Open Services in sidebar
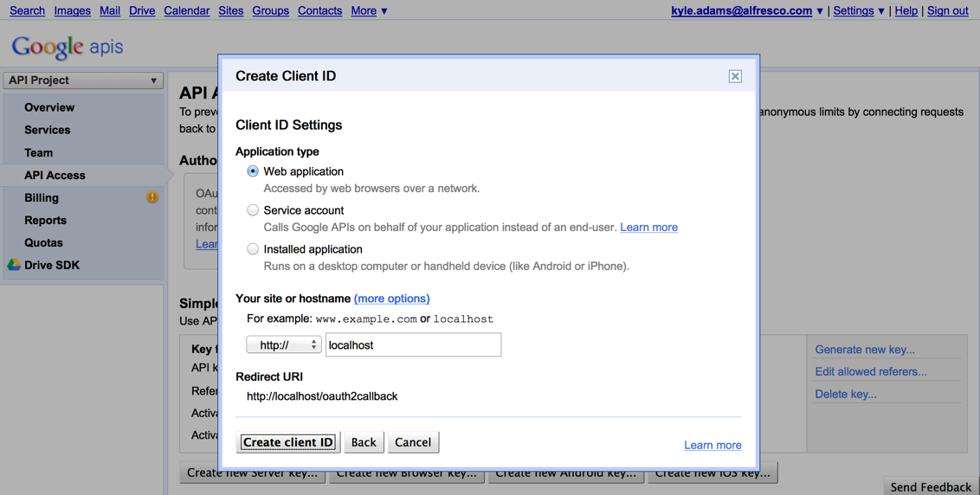980x495 pixels. [x=48, y=130]
